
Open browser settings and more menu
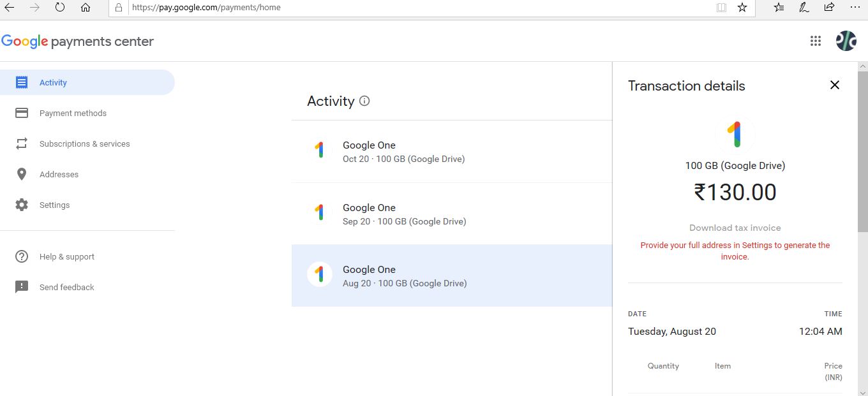[855, 8]
